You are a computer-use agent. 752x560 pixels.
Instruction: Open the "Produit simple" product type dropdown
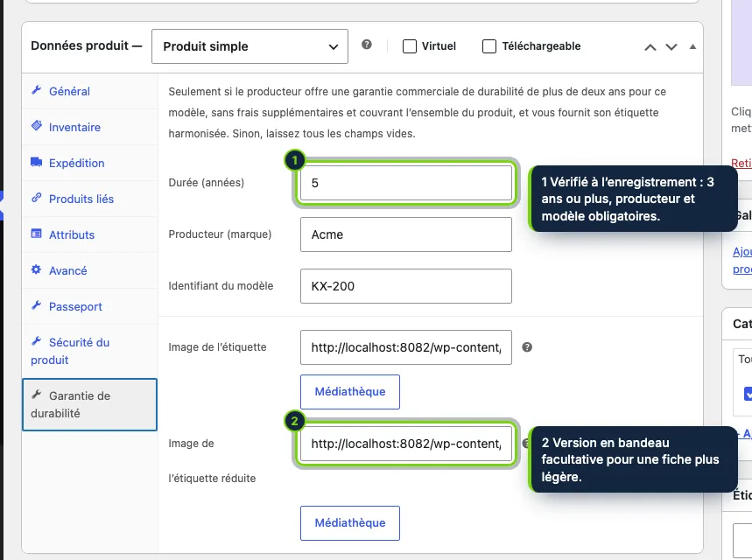point(249,46)
